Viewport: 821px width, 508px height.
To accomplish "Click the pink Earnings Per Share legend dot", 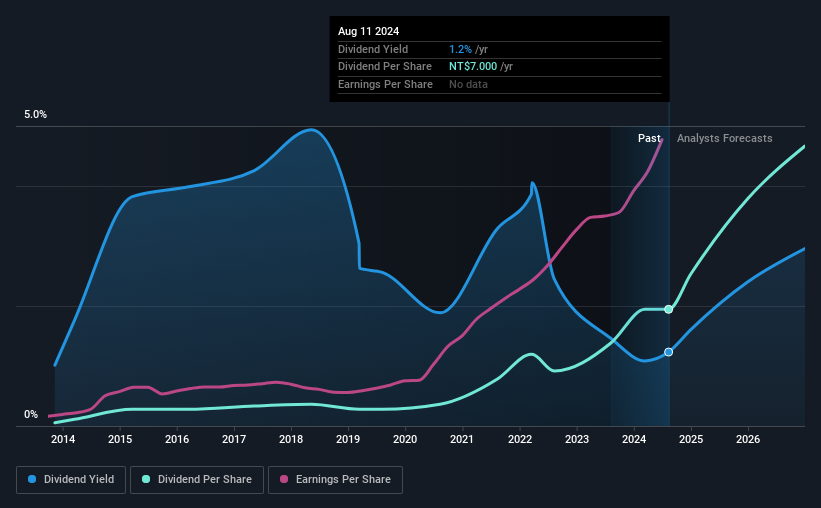I will (x=284, y=479).
